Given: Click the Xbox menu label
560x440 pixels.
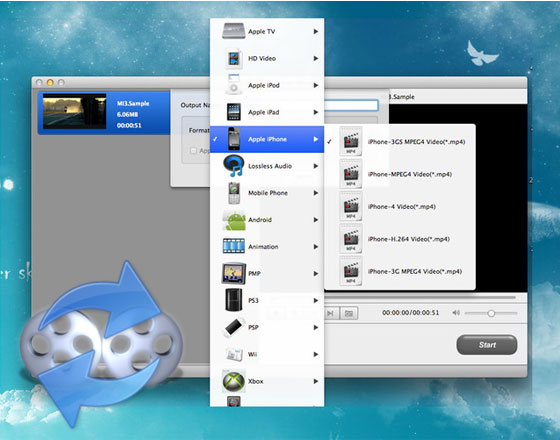Looking at the screenshot, I should pyautogui.click(x=256, y=381).
